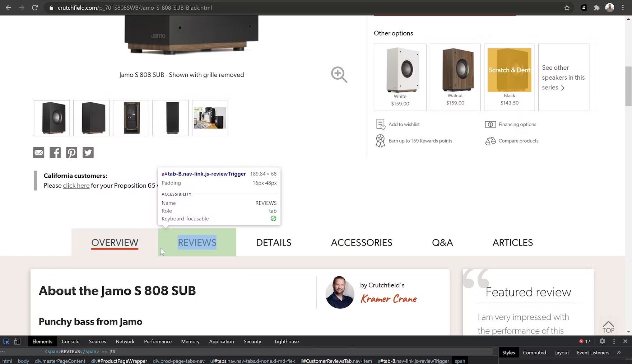Expand See other speakers in this series
Image resolution: width=632 pixels, height=364 pixels.
(x=563, y=78)
